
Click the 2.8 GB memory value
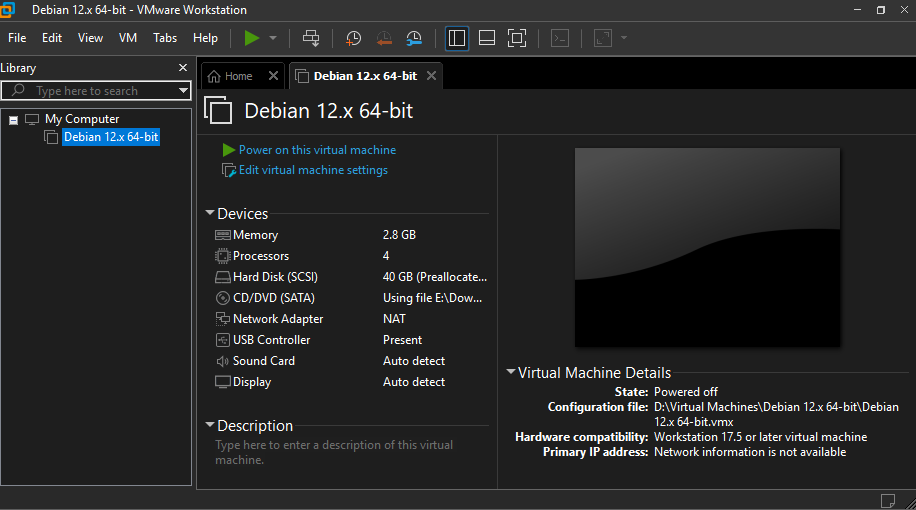[399, 235]
